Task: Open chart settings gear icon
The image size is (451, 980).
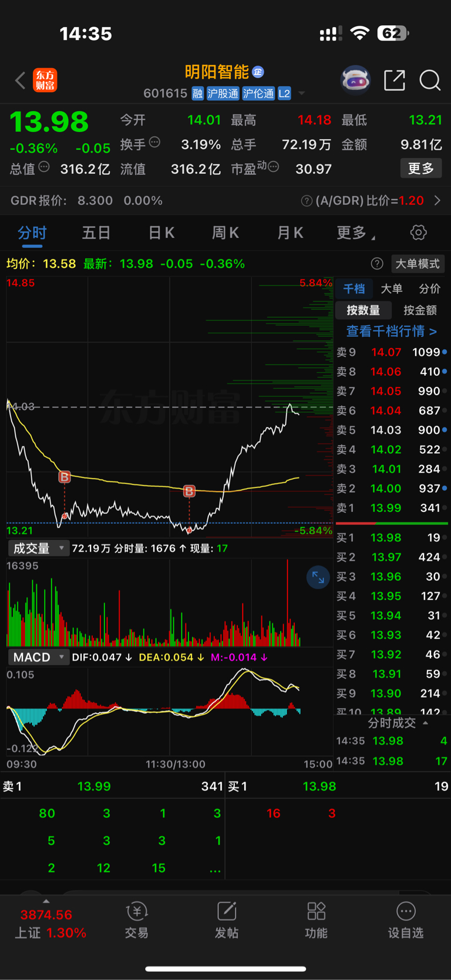Action: click(x=419, y=233)
